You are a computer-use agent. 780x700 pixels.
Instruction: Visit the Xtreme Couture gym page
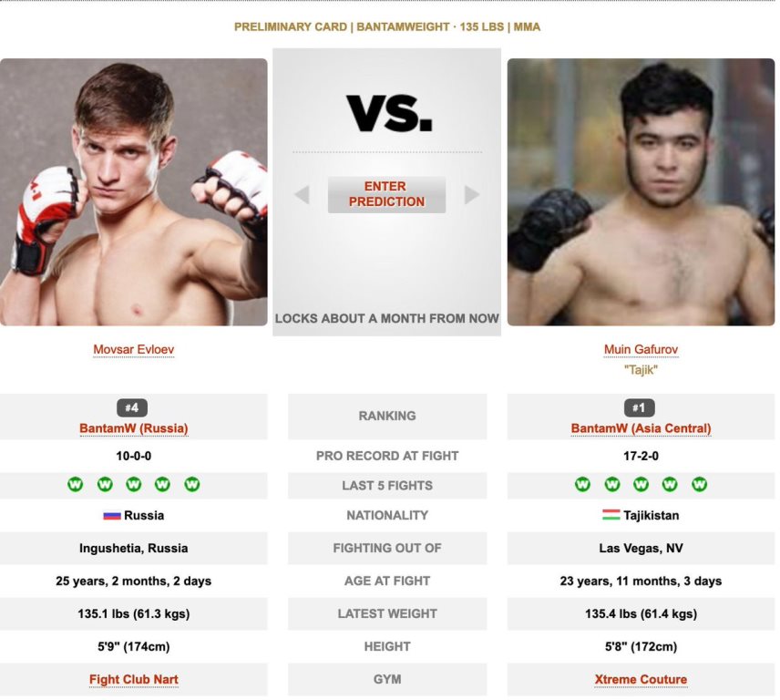[641, 679]
